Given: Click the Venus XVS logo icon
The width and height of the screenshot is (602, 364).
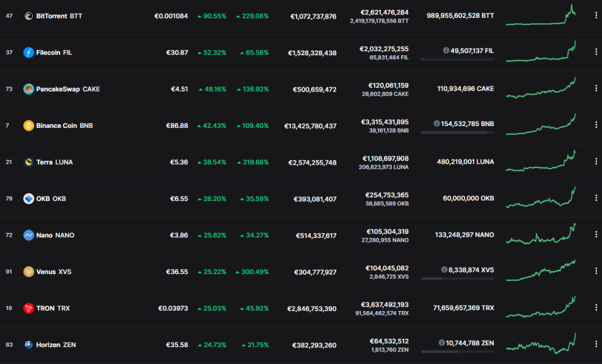Looking at the screenshot, I should [x=28, y=271].
